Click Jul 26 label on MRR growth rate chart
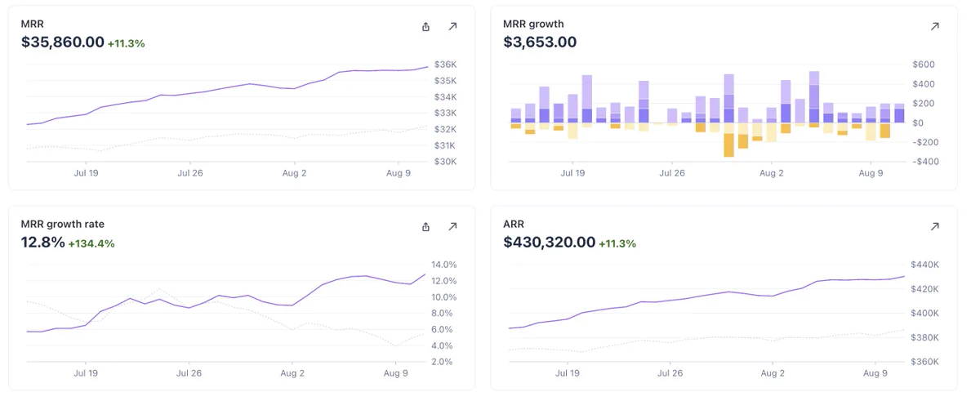This screenshot has width=980, height=401. pos(189,373)
